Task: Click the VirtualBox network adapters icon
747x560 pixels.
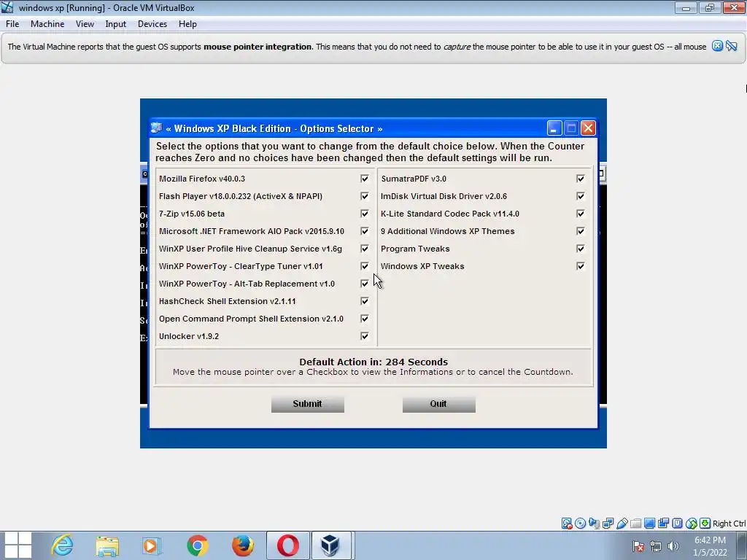Action: pyautogui.click(x=608, y=524)
